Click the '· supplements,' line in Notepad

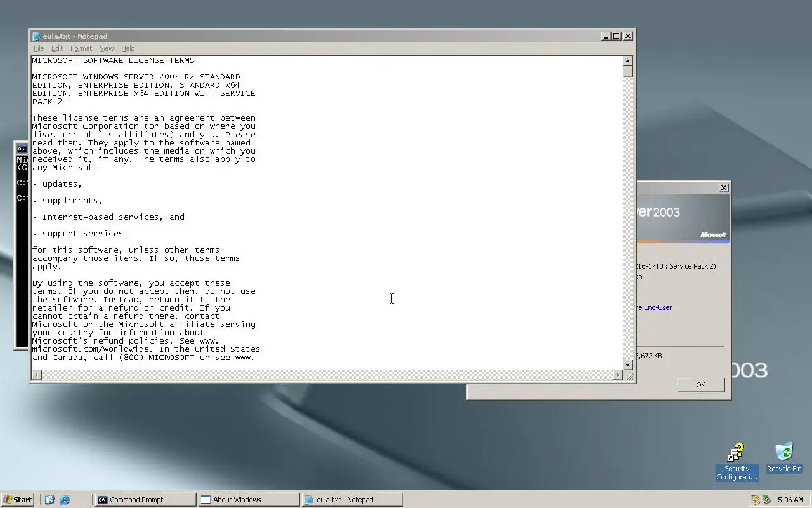point(67,201)
